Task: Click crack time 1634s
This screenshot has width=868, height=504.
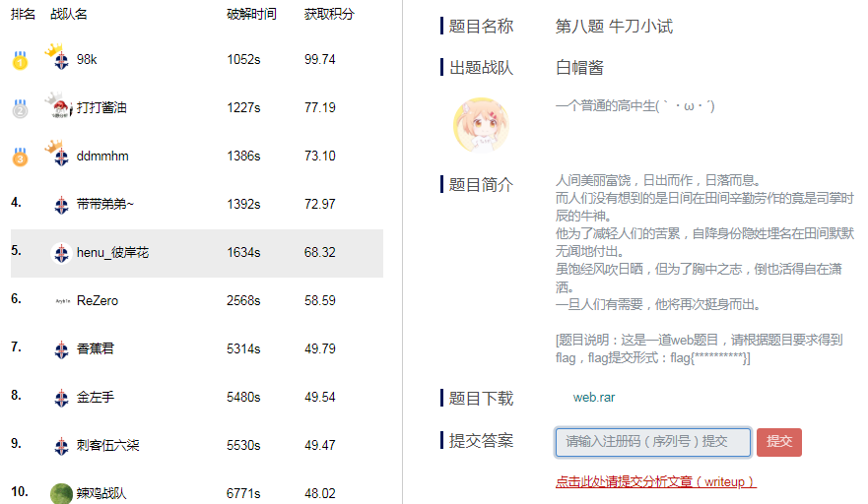Action: (x=243, y=253)
